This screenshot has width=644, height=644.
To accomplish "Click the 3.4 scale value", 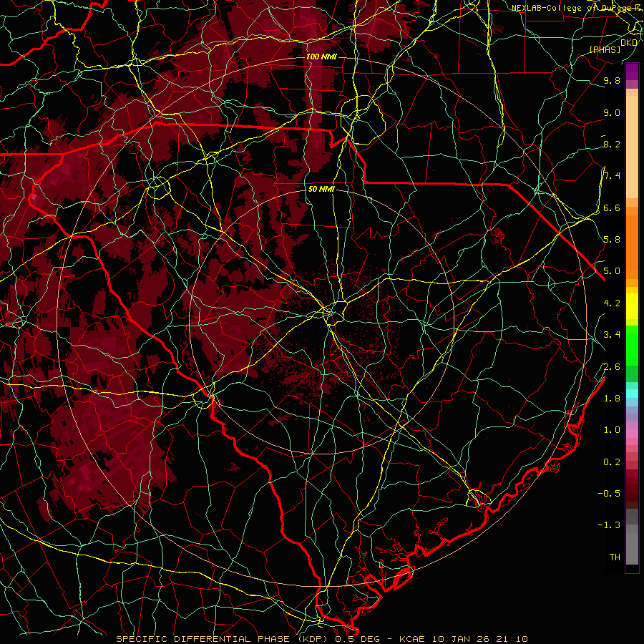I will pyautogui.click(x=612, y=335).
